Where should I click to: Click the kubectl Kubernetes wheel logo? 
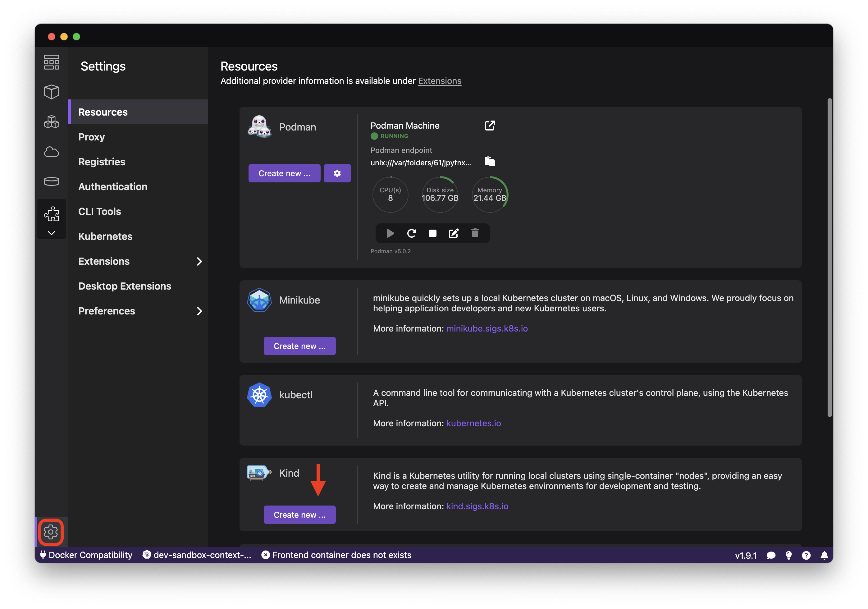click(x=259, y=395)
